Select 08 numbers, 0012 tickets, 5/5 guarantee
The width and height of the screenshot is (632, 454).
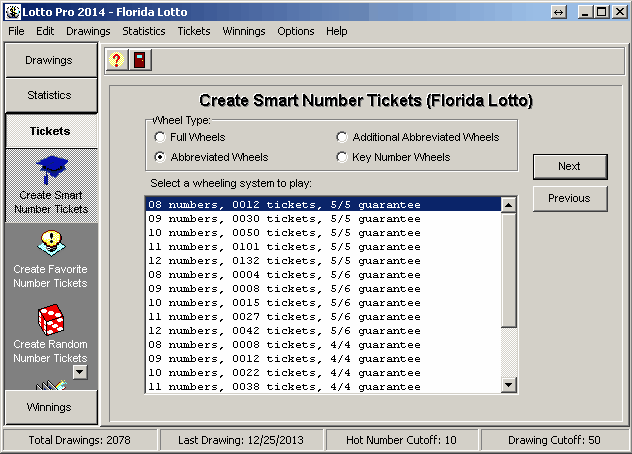click(x=323, y=205)
